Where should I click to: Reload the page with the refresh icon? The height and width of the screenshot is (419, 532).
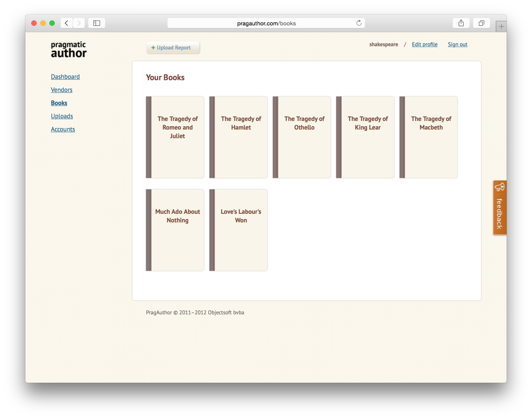(359, 23)
